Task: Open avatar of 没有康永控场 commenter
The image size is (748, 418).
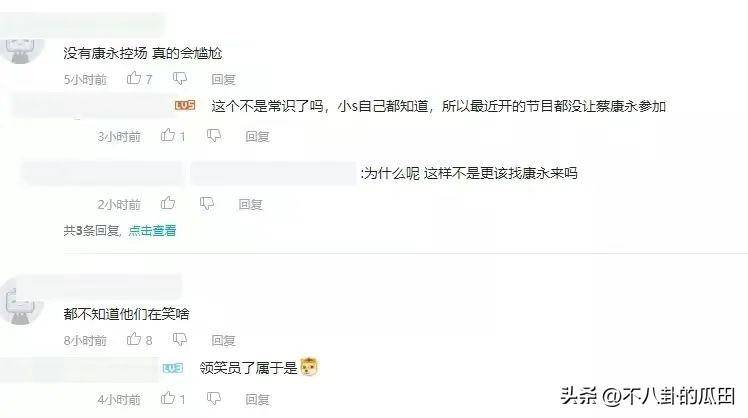Action: pyautogui.click(x=22, y=49)
